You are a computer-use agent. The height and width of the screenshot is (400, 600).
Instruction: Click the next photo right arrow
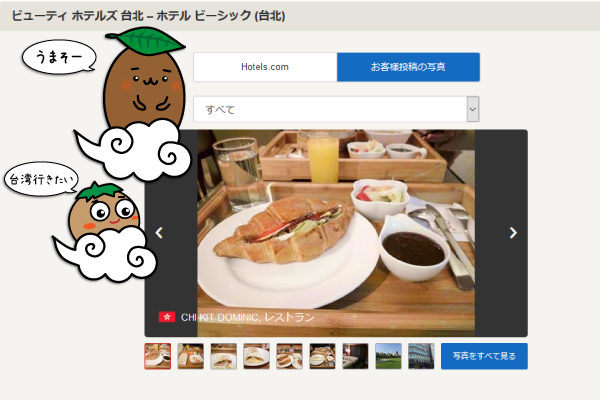513,233
